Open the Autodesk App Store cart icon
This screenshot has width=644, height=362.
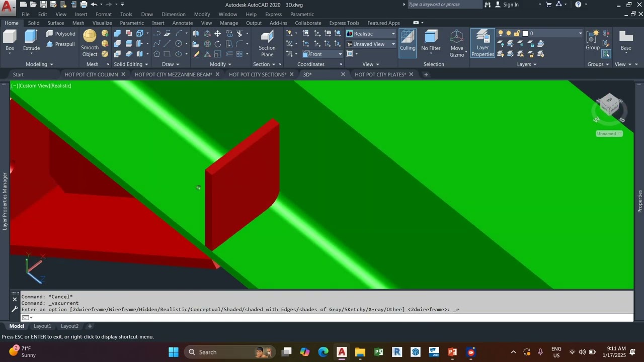click(548, 5)
